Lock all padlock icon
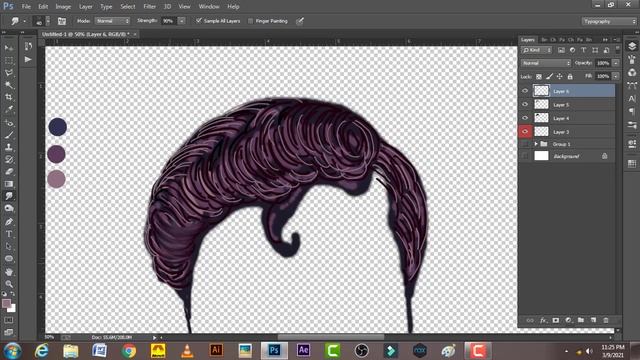This screenshot has height=360, width=640. [570, 77]
